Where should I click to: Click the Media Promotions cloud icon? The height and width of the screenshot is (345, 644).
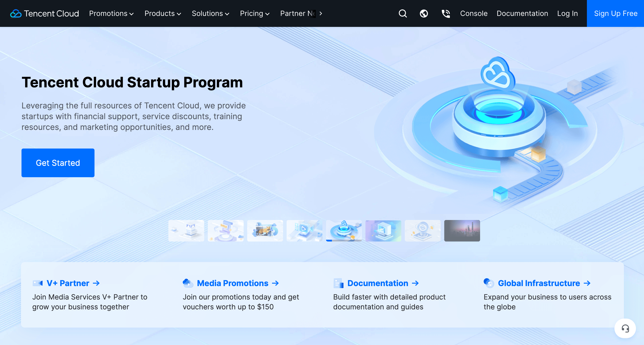tap(188, 283)
